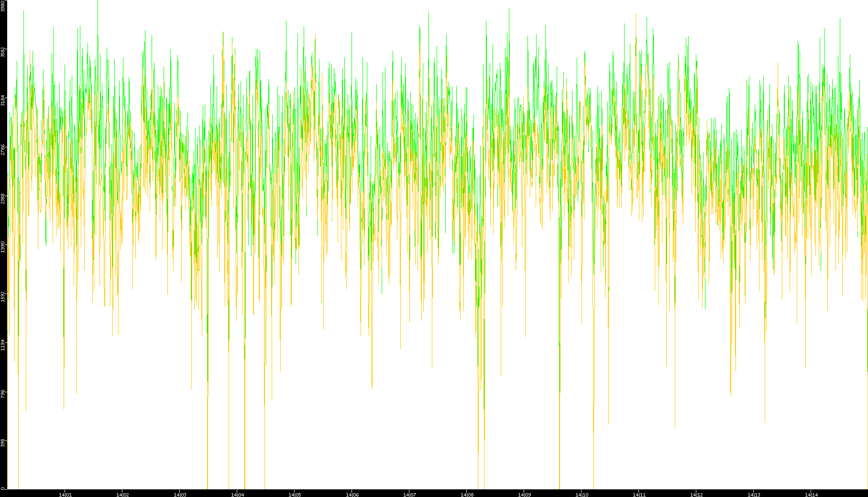868x497 pixels.
Task: Click the 14:08 time marker
Action: [x=467, y=495]
